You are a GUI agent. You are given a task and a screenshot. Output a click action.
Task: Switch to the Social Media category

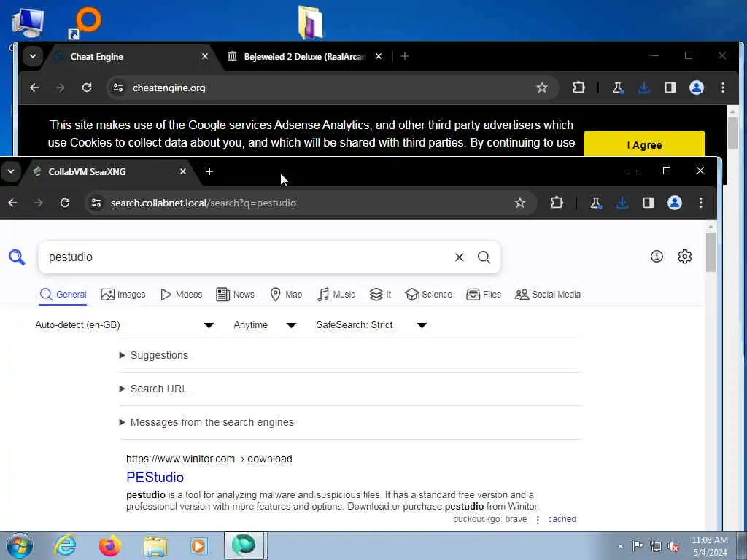[x=547, y=295]
